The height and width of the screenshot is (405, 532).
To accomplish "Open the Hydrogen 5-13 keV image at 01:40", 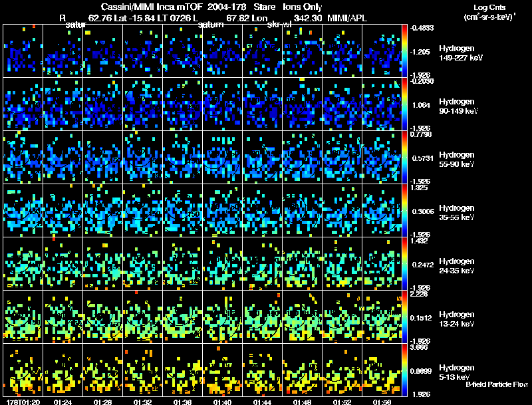I will tap(223, 370).
